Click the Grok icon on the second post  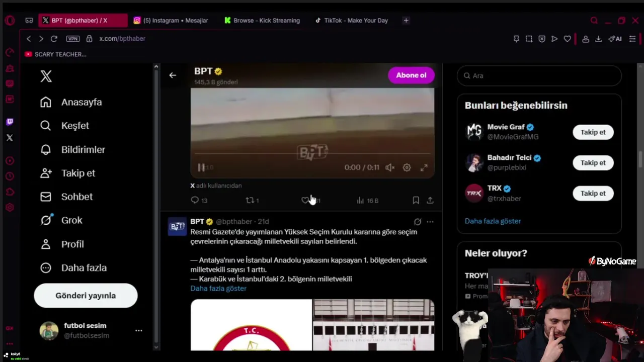[417, 222]
